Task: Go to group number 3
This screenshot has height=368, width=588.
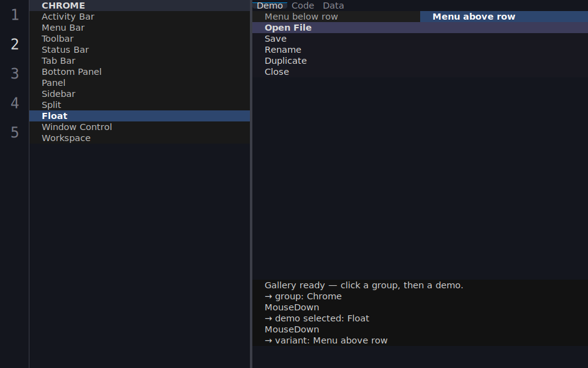Action: point(15,74)
